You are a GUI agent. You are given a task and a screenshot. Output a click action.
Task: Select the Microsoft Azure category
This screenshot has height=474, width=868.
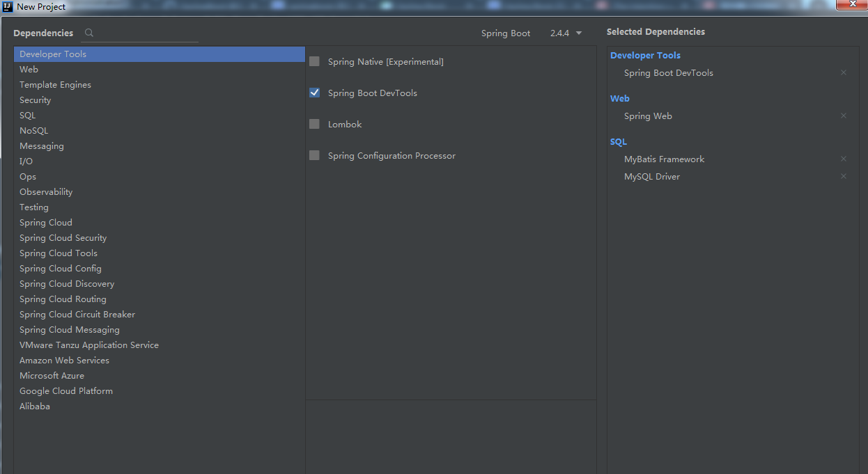pos(160,375)
